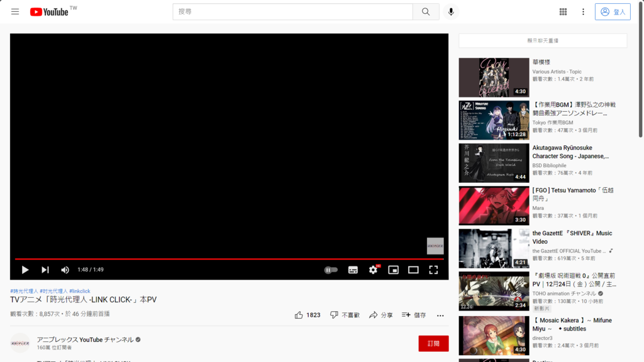The image size is (644, 362).
Task: Like the video (1823)
Action: [307, 315]
